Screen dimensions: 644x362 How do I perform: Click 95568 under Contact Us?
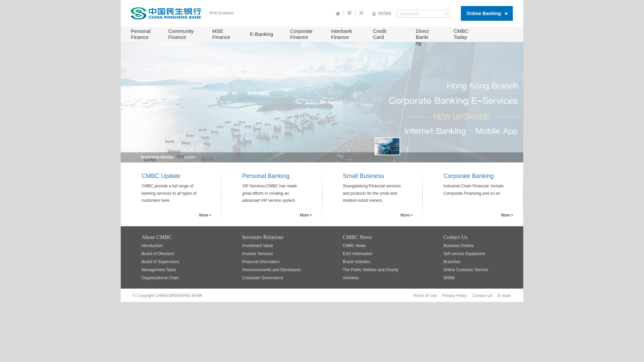click(x=449, y=278)
